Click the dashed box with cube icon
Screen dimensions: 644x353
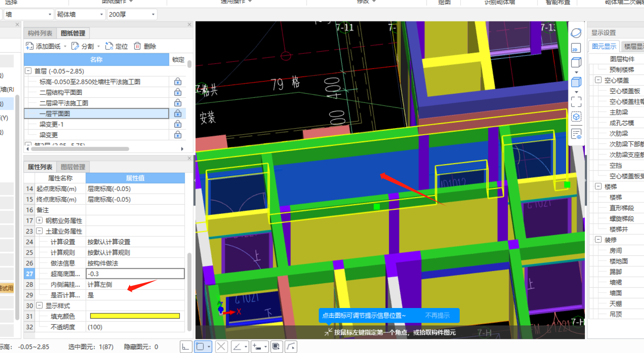click(x=576, y=117)
